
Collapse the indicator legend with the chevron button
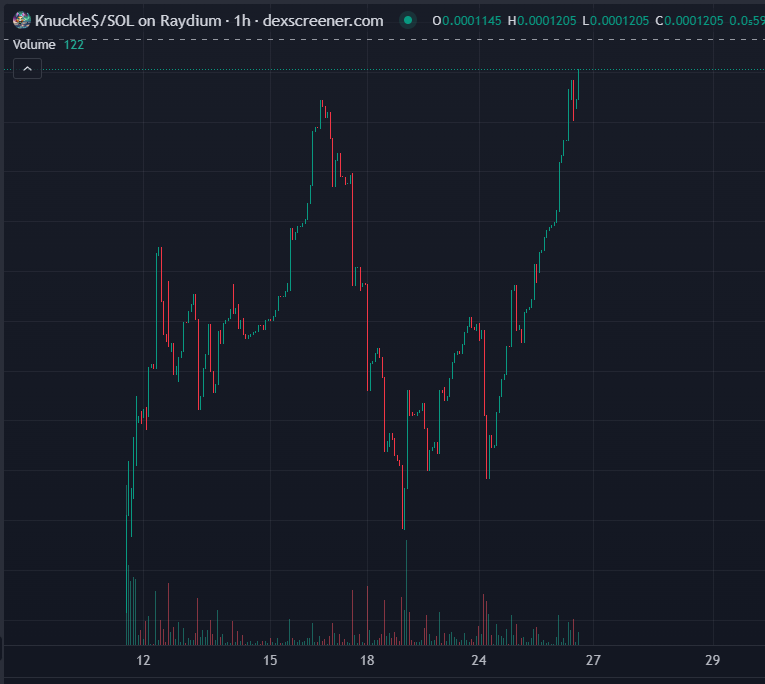[x=27, y=69]
